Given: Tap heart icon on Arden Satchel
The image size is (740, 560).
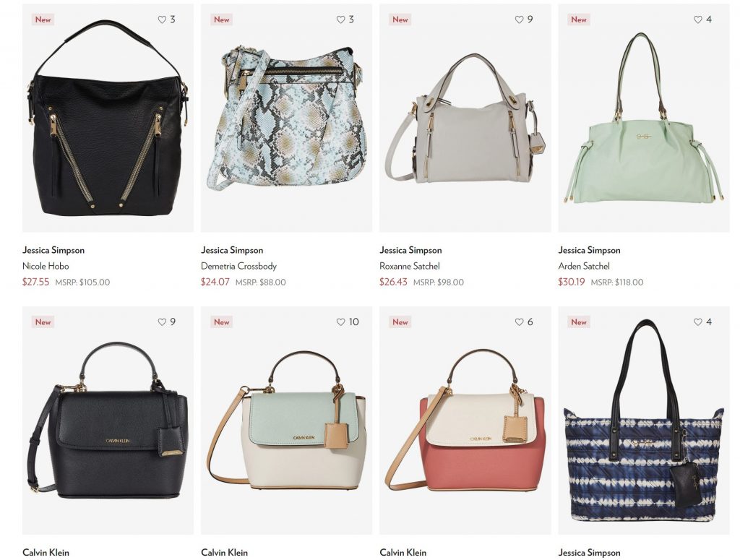Looking at the screenshot, I should tap(698, 20).
